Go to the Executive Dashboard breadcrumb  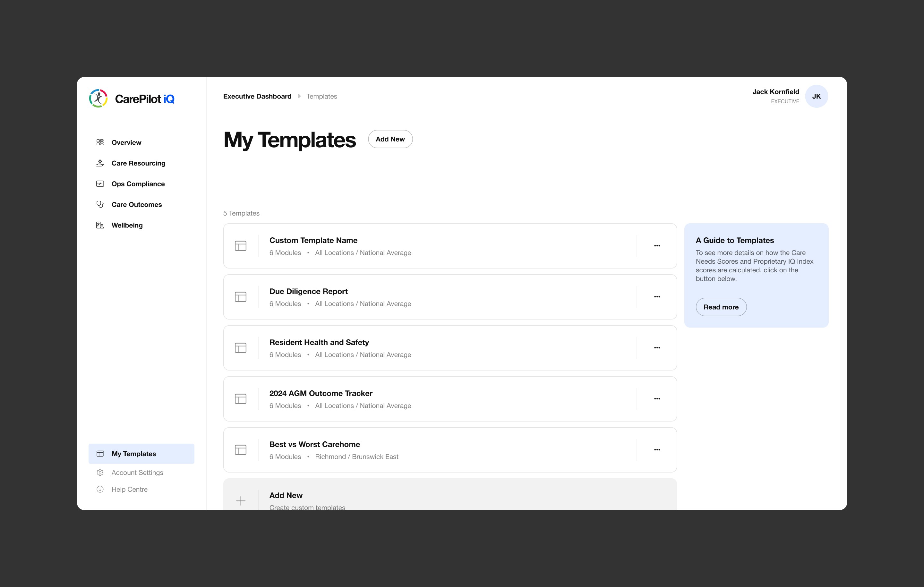(x=257, y=96)
